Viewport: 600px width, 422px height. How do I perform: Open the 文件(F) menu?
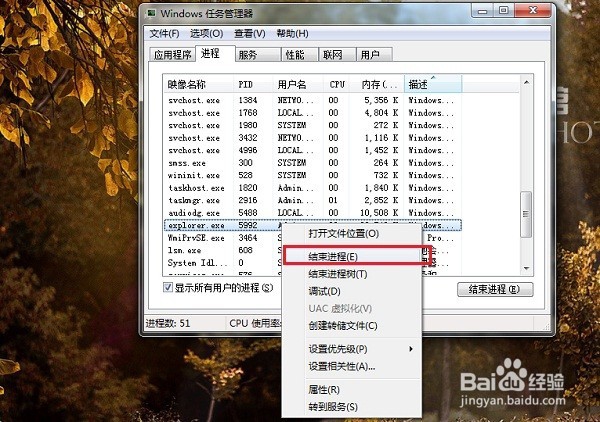pos(164,34)
